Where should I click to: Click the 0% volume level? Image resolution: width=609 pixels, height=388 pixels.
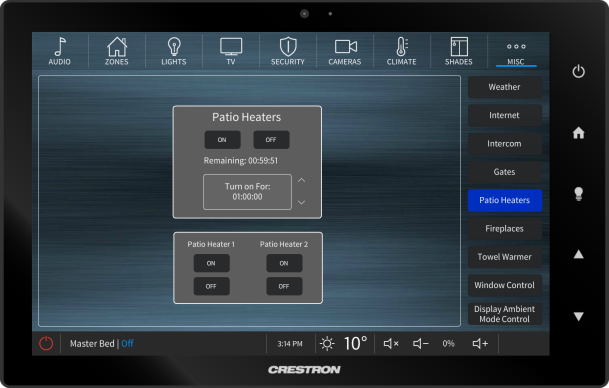(448, 343)
